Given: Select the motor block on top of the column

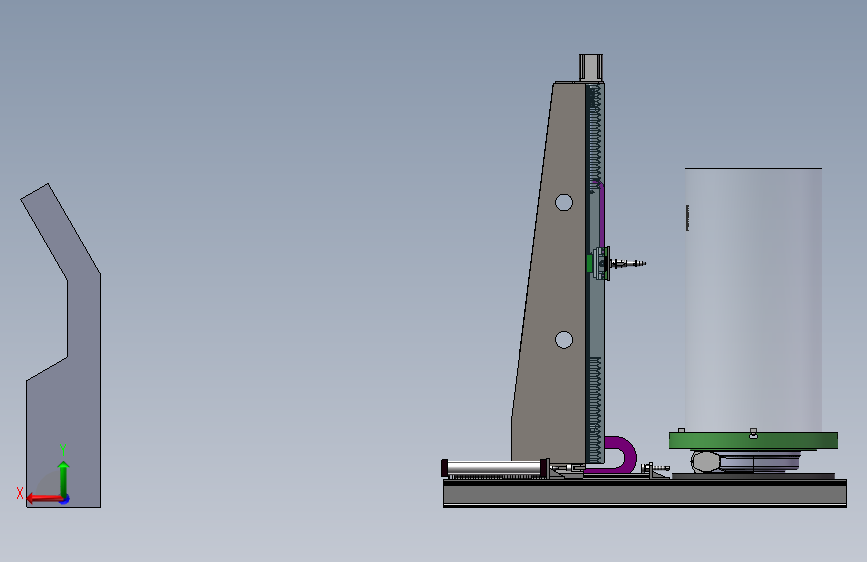Looking at the screenshot, I should 591,67.
